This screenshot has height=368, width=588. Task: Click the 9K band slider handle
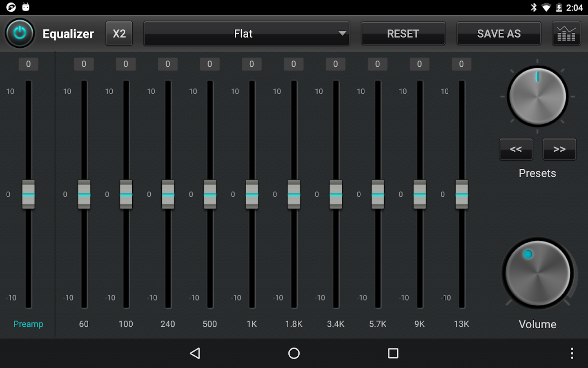tap(420, 194)
